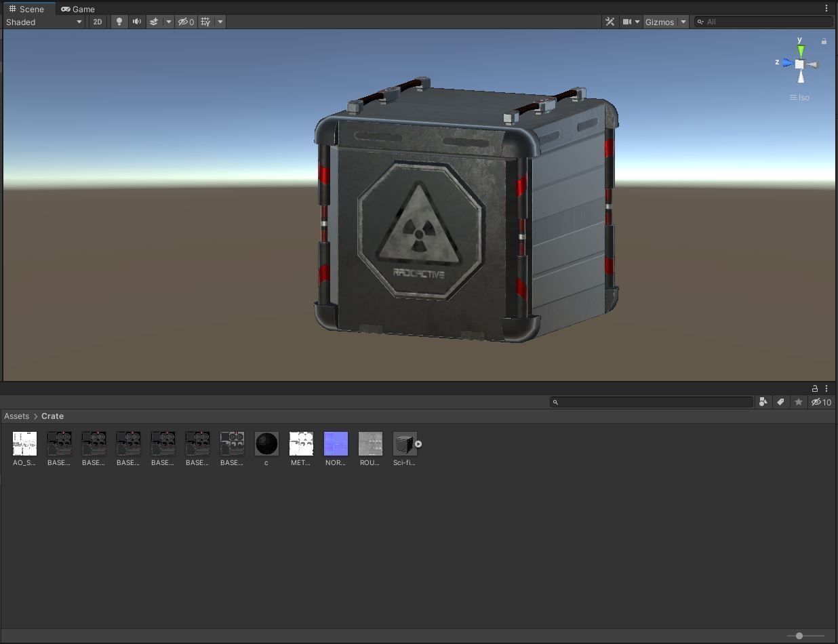Open the grid visibility icon
Viewport: 838px width, 644px height.
(x=205, y=22)
